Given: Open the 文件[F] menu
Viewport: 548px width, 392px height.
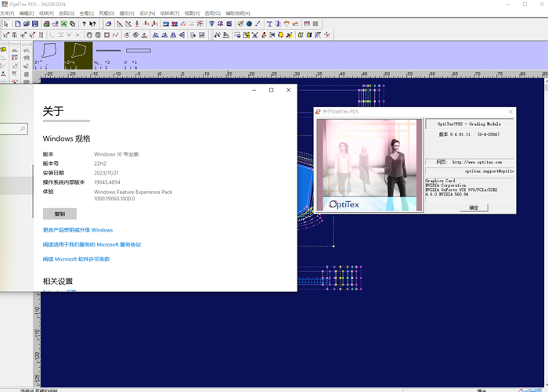Looking at the screenshot, I should pyautogui.click(x=7, y=13).
